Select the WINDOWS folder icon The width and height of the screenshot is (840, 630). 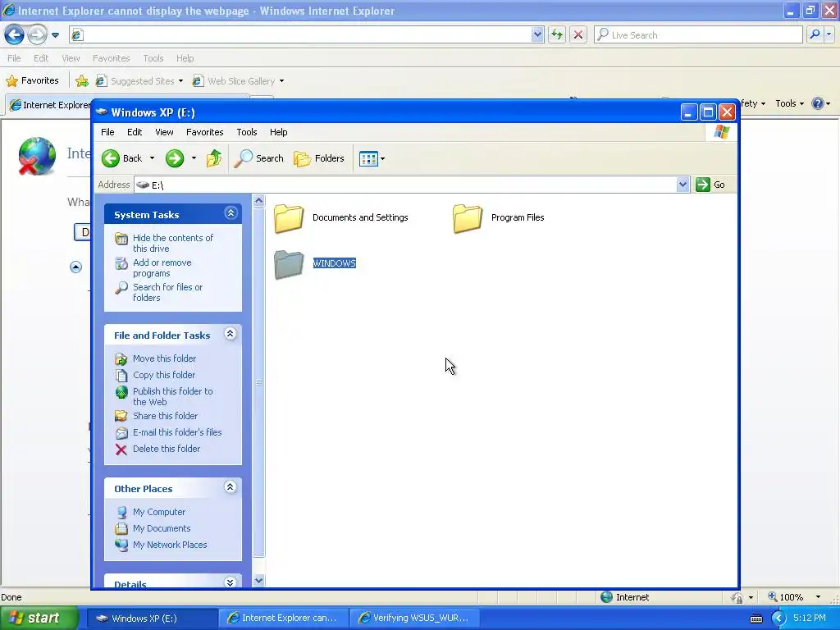290,265
